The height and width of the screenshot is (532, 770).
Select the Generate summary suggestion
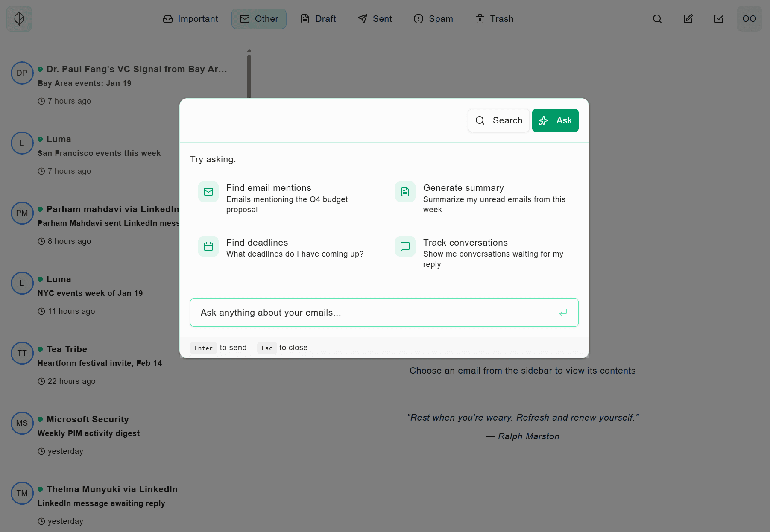(x=482, y=199)
